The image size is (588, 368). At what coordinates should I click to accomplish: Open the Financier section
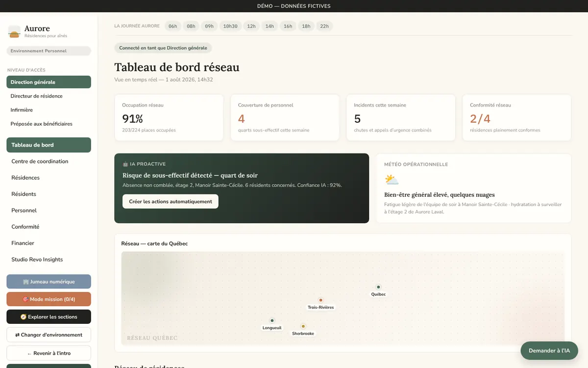click(x=49, y=243)
